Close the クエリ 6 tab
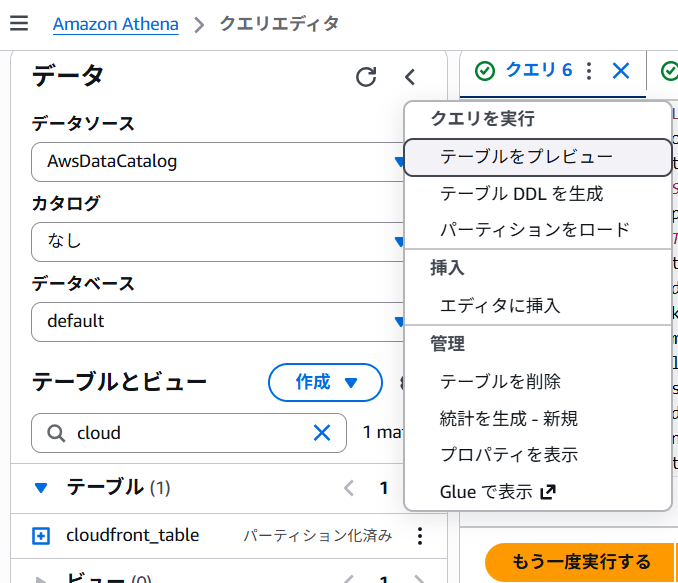Screen dimensions: 678x583 (x=621, y=70)
